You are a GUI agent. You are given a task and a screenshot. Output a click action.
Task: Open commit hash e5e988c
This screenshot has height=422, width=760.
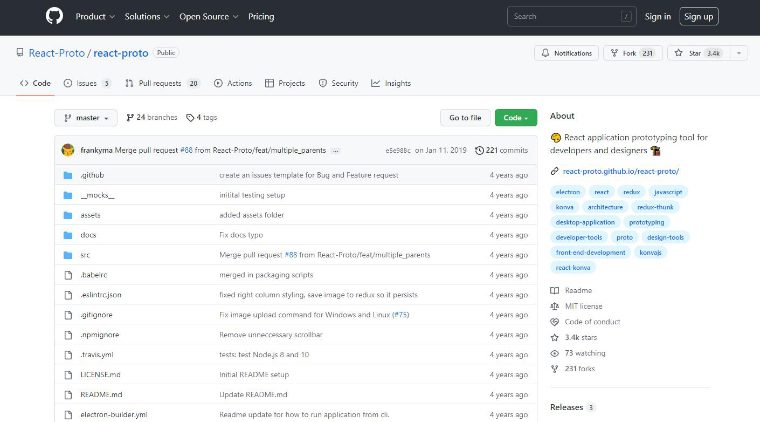[x=398, y=151]
